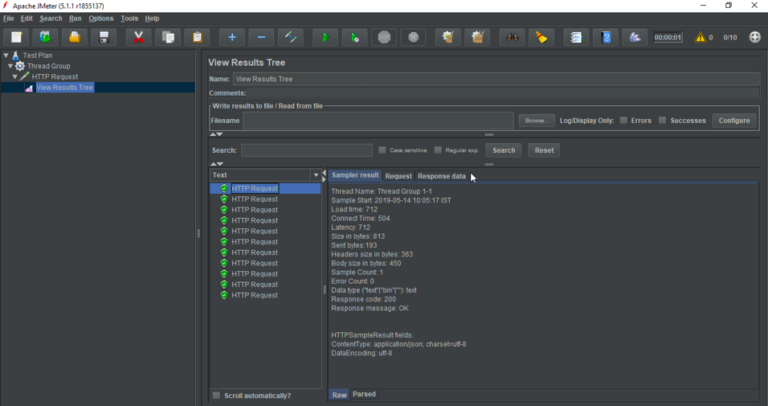Open the Search menu in menu bar
The image size is (768, 406).
click(x=51, y=19)
